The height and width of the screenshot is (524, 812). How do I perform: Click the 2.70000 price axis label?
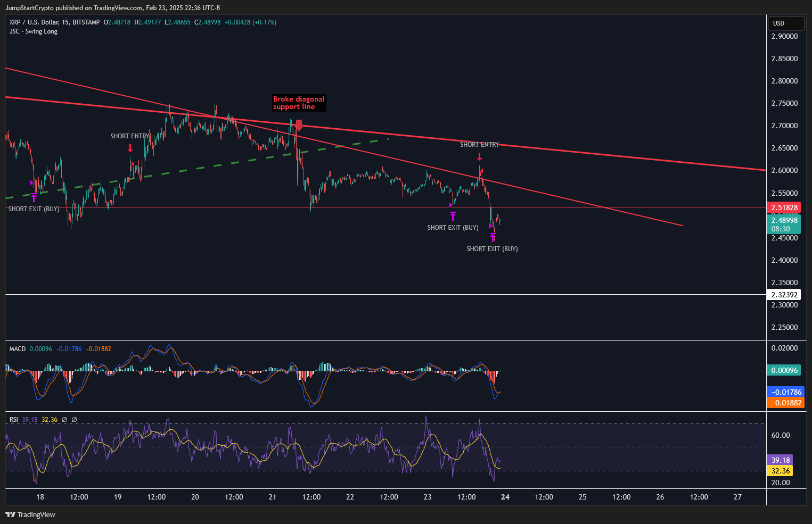784,126
